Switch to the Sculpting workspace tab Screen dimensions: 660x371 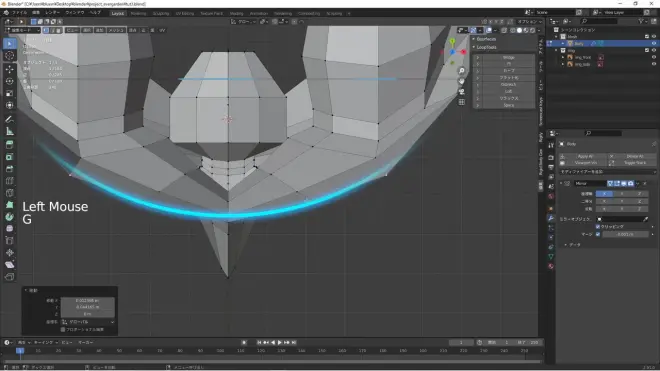pyautogui.click(x=161, y=13)
